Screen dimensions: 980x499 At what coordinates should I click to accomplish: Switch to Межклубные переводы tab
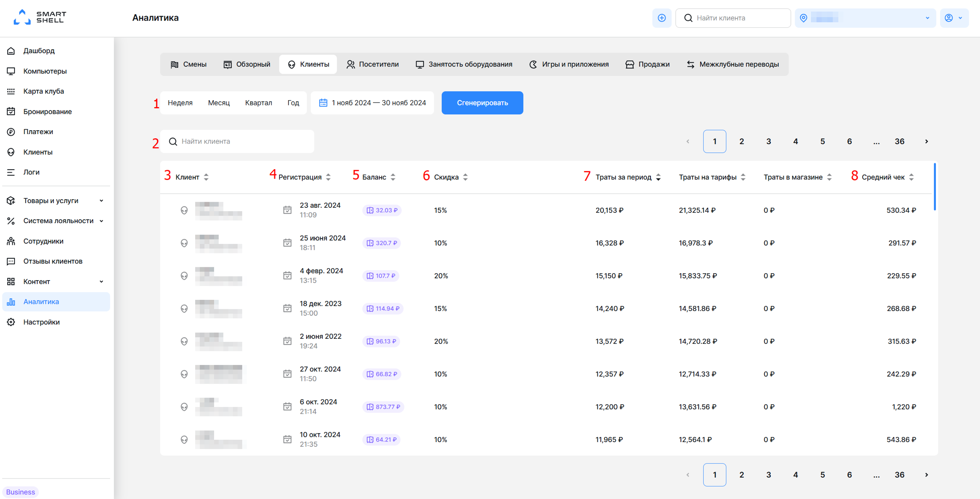733,64
